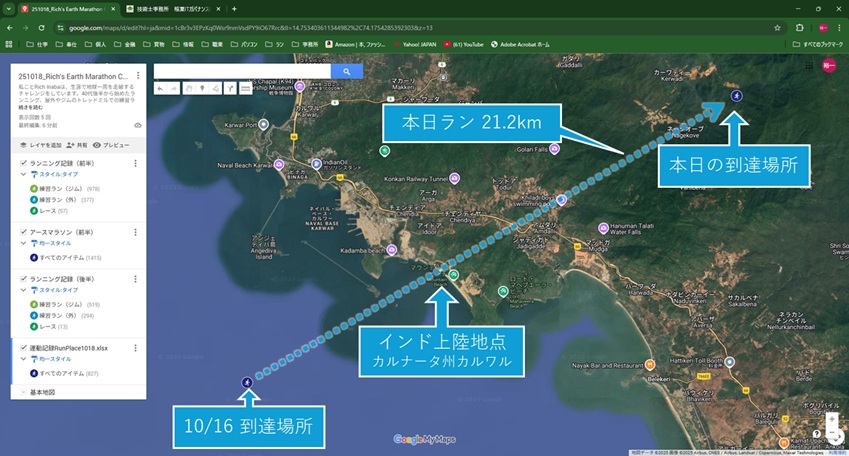
Task: Toggle the 運動記録RunPlace1018.xlsx layer checkbox
Action: coord(23,347)
